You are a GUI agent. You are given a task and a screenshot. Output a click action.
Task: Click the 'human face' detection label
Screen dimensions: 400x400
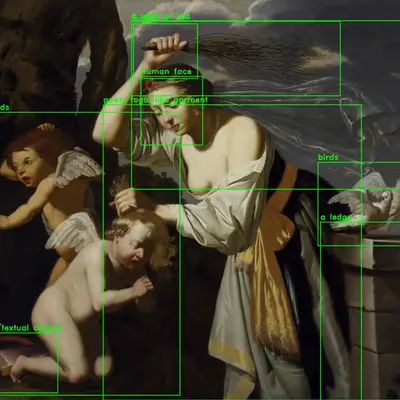pos(166,72)
